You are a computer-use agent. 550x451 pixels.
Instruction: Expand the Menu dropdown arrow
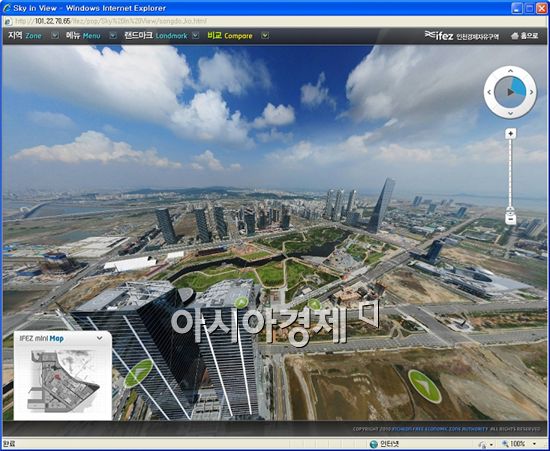[113, 36]
